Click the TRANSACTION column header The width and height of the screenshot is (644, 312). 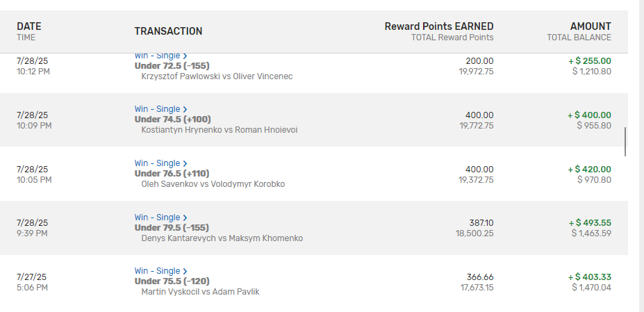[168, 31]
